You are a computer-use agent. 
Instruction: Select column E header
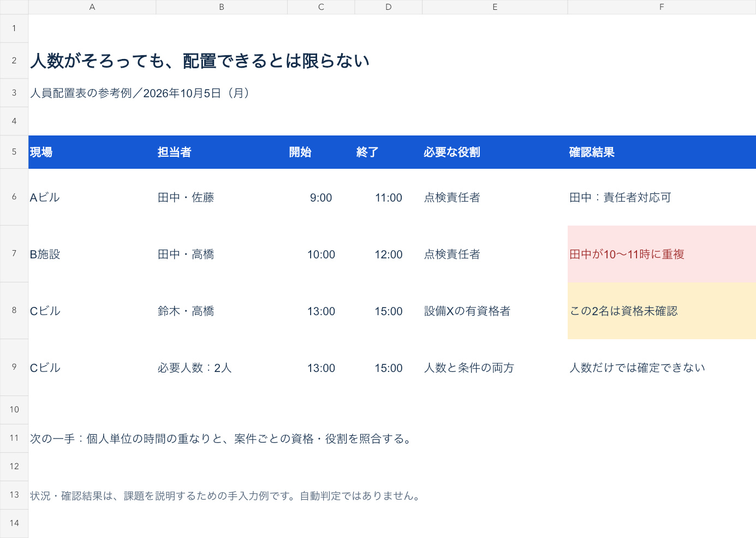click(495, 7)
